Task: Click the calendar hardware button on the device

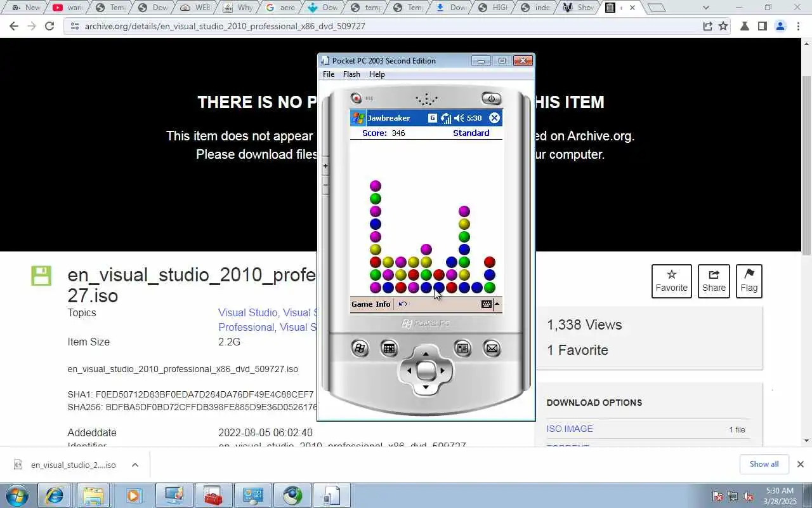Action: [x=389, y=348]
